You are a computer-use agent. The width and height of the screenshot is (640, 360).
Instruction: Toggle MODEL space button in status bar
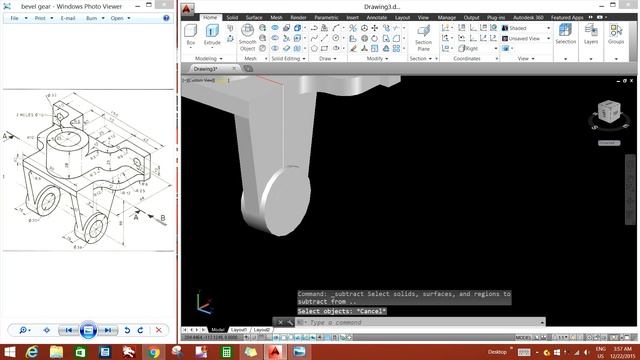click(x=523, y=338)
